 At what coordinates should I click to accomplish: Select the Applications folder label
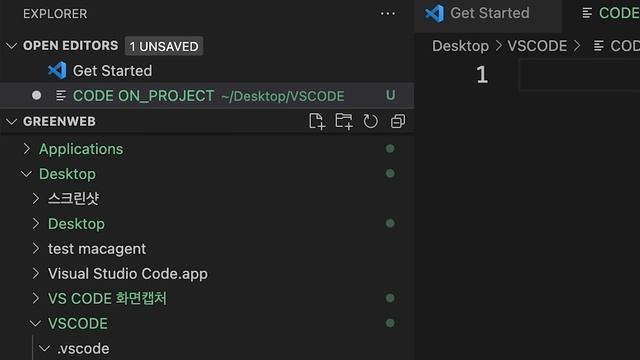[81, 149]
